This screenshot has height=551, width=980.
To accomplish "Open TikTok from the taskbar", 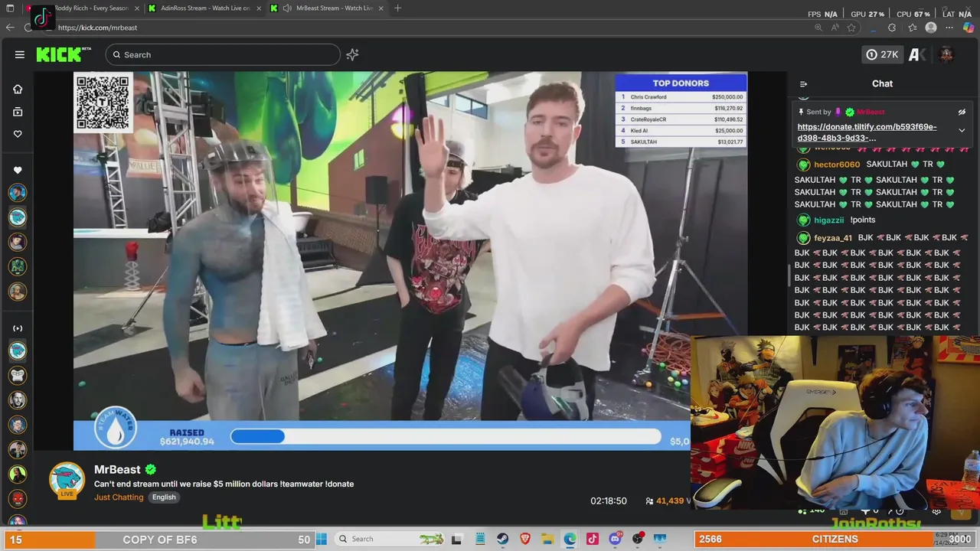I will (x=593, y=539).
